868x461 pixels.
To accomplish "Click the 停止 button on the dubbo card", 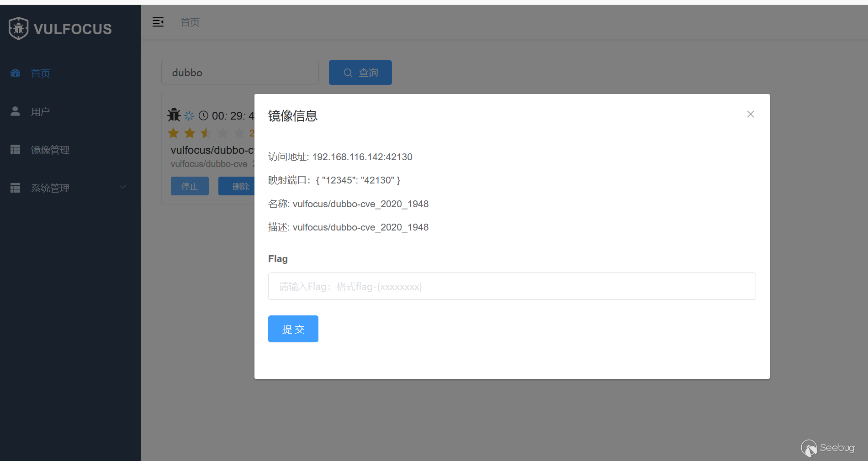I will (x=190, y=186).
